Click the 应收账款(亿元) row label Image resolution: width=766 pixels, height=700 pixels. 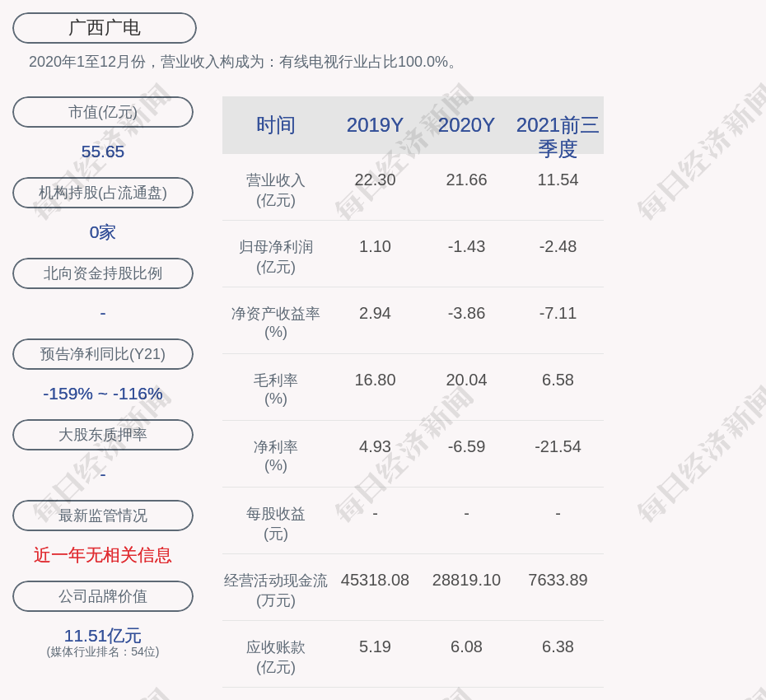click(x=276, y=657)
